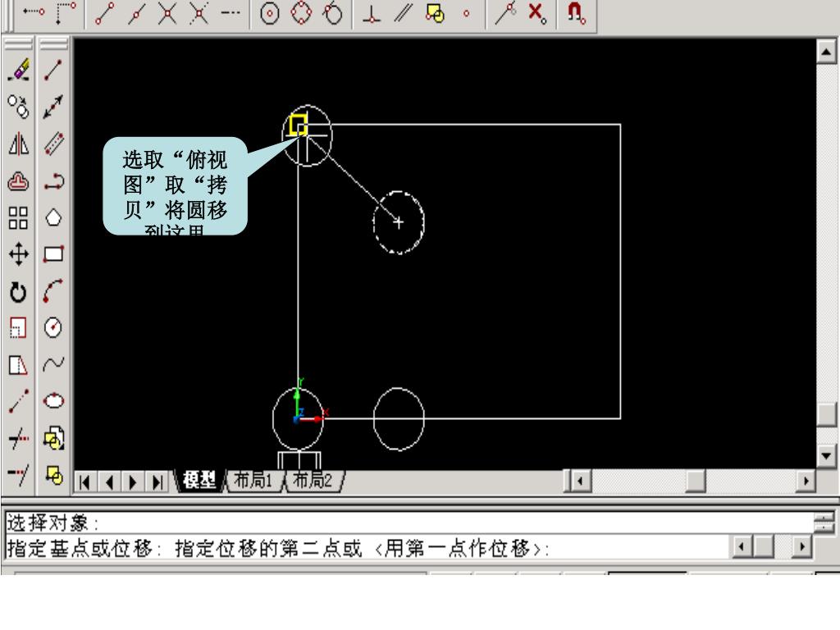The height and width of the screenshot is (630, 840).
Task: Select the Temporary Tracking Point snap icon
Action: [33, 11]
